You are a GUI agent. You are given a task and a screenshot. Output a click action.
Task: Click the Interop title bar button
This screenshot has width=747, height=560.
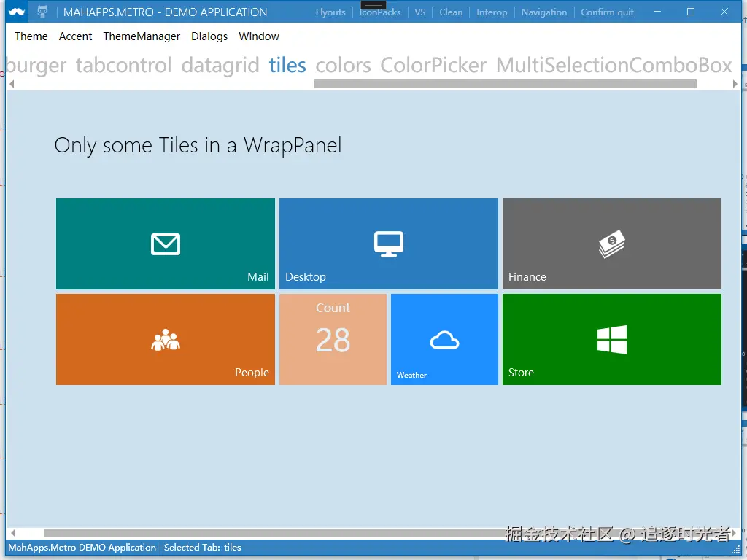[492, 12]
